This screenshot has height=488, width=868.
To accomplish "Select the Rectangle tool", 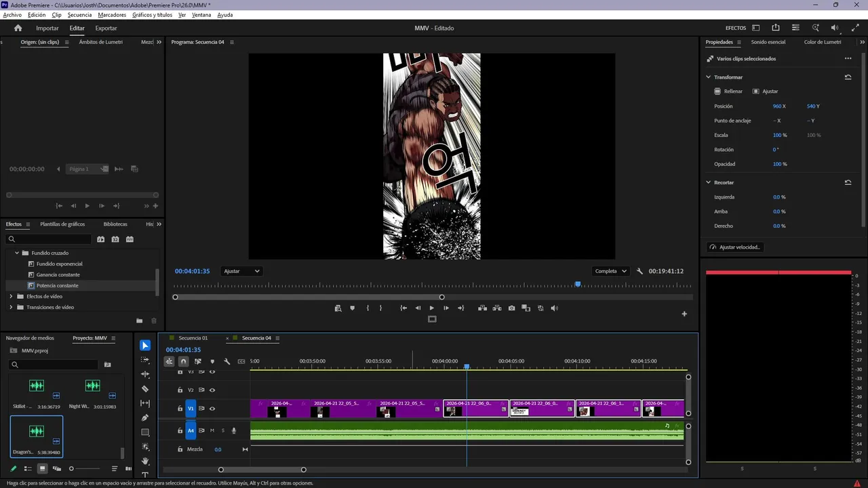I will point(145,432).
